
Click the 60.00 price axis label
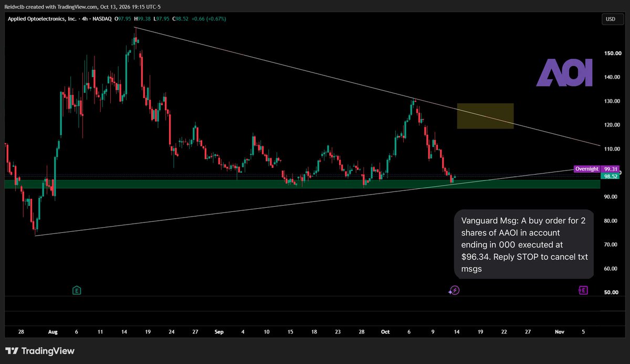612,269
